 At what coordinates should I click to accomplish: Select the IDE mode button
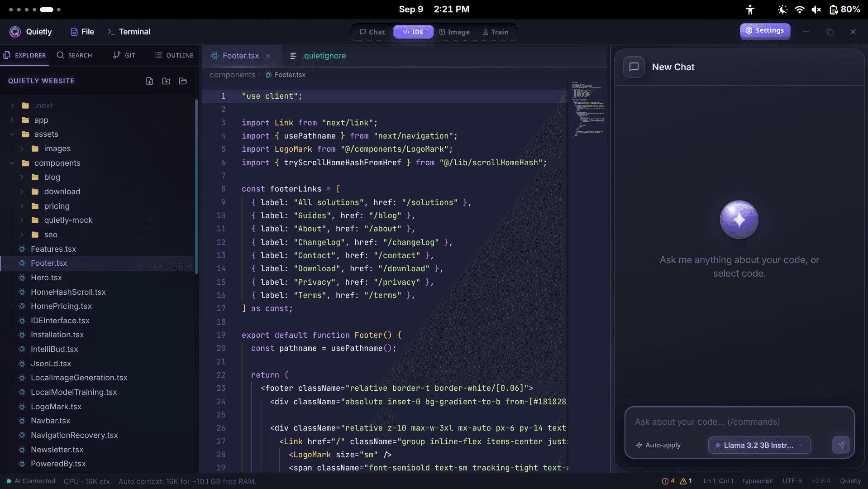coord(413,32)
